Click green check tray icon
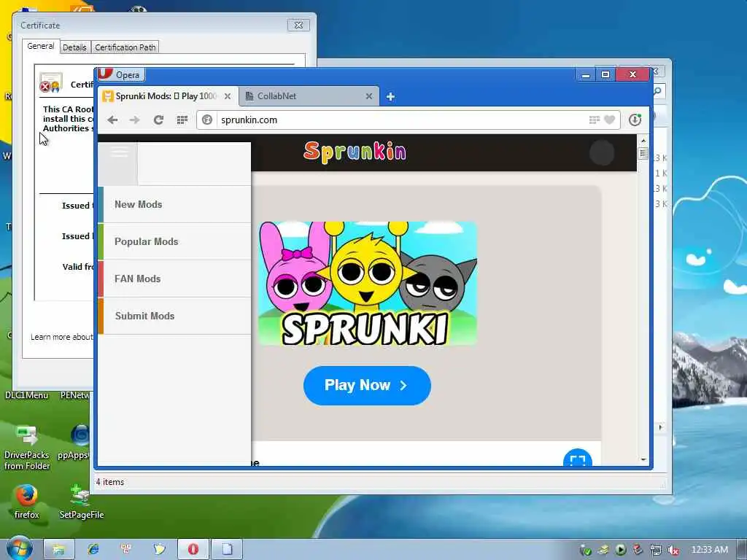 586,550
